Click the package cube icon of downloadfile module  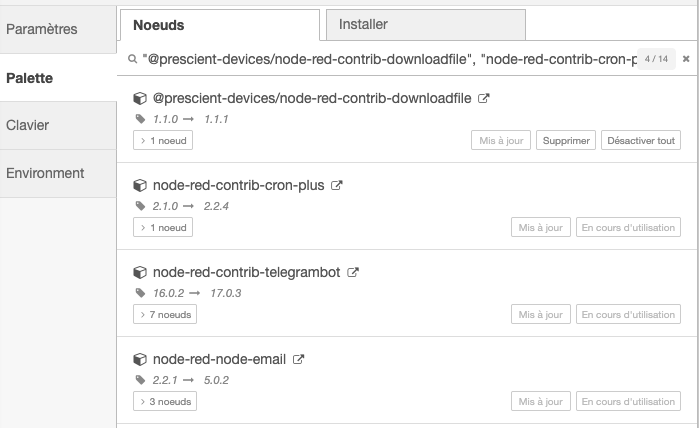tap(140, 99)
